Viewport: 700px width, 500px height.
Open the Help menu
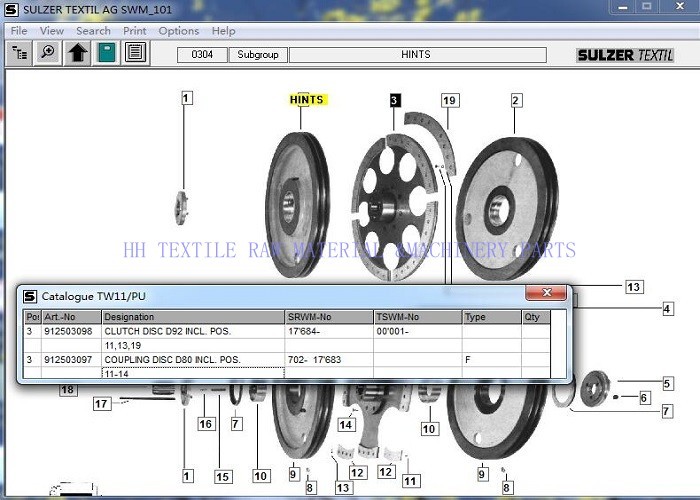[223, 31]
